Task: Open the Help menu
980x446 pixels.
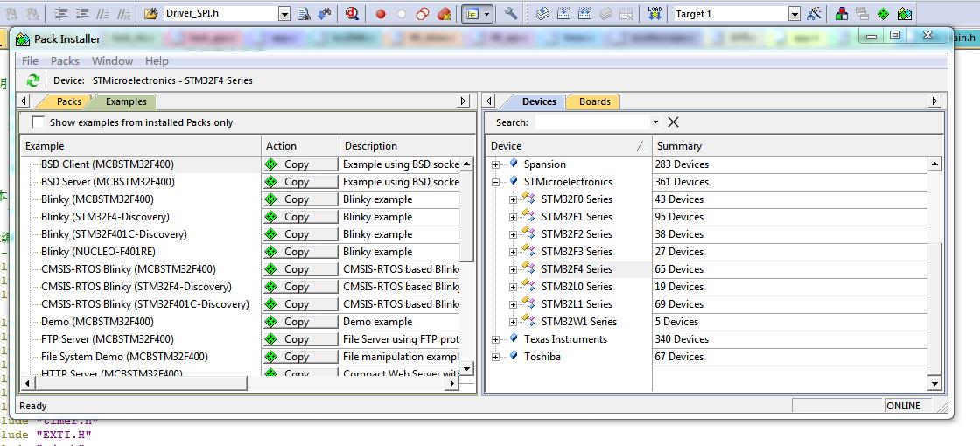Action: [x=157, y=60]
